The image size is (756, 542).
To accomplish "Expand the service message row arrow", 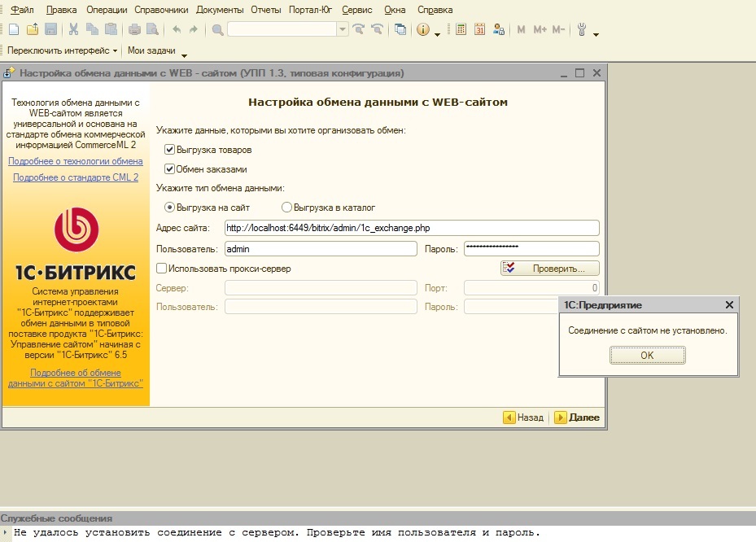I will 5,532.
